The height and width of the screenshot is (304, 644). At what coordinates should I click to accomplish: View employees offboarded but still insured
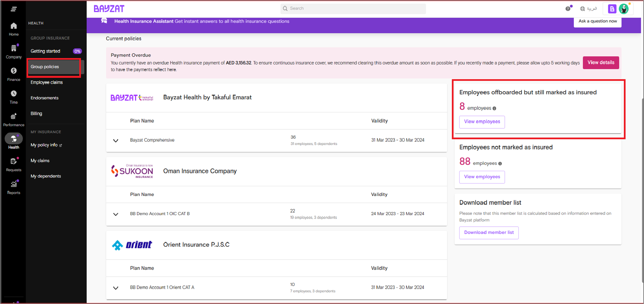(x=482, y=122)
